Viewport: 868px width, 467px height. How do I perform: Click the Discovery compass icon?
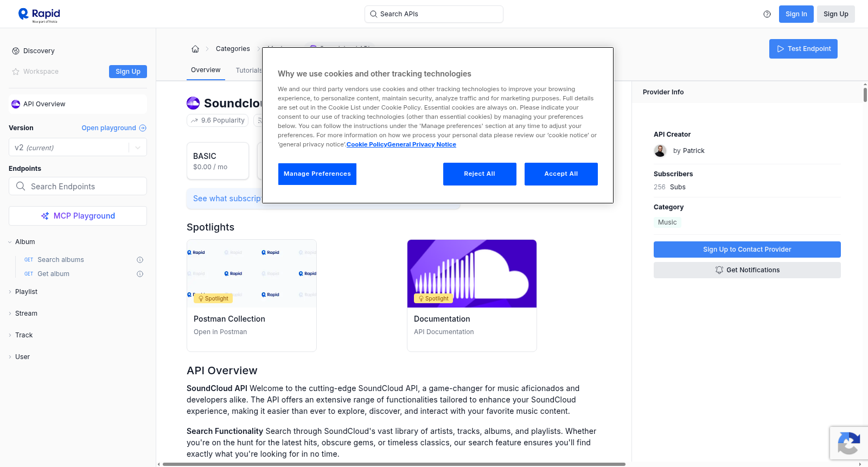16,51
